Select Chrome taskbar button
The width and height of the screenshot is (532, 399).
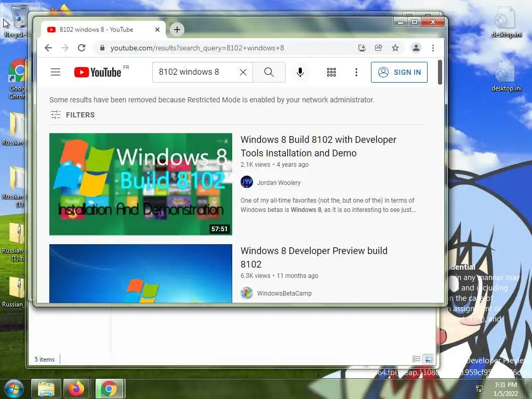click(109, 389)
